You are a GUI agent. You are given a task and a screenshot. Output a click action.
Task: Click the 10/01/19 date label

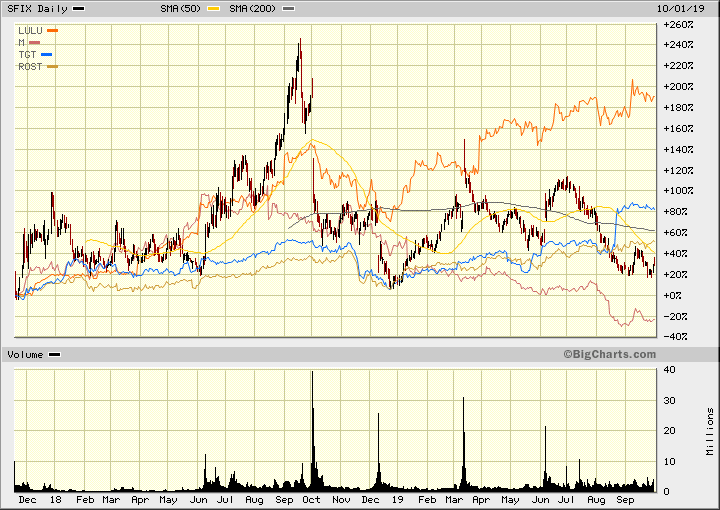click(681, 9)
